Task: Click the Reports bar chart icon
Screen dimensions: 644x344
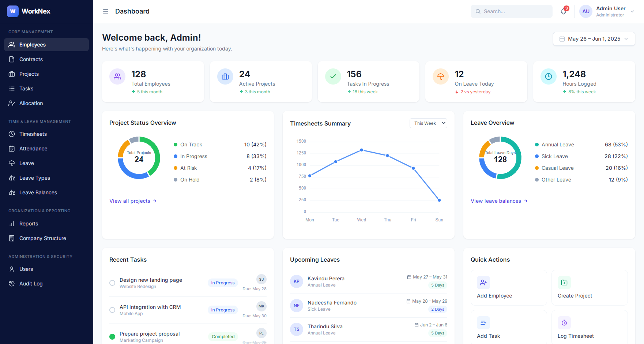Action: [12, 224]
